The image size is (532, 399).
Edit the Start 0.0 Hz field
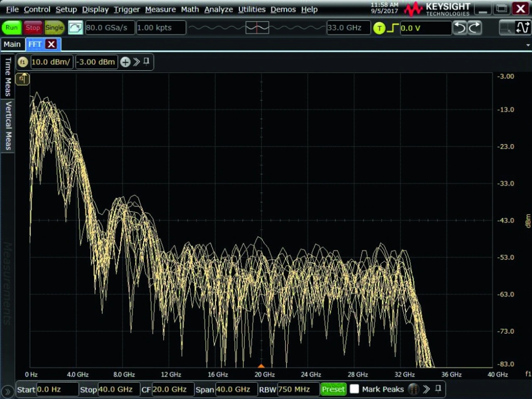pos(57,389)
